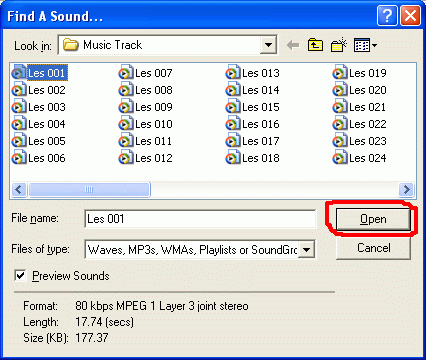Select the Les 016 file icon

pyautogui.click(x=233, y=124)
